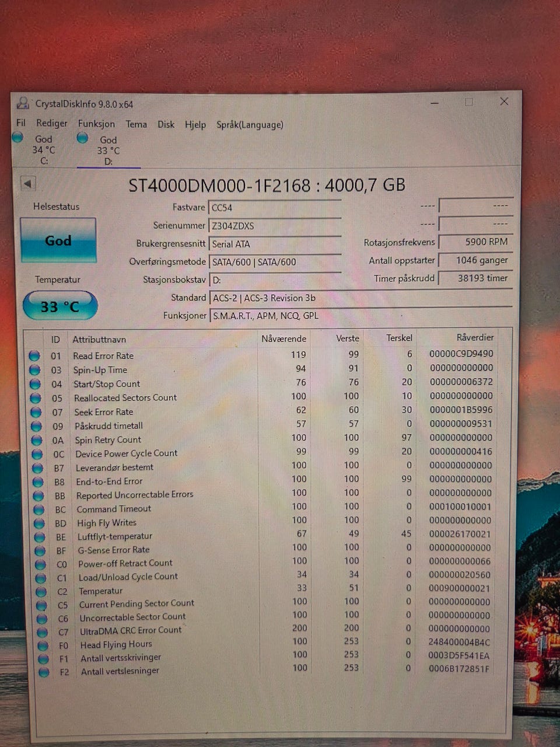Image resolution: width=560 pixels, height=747 pixels.
Task: Click raw value 00000C9D9490
Action: [x=461, y=354]
